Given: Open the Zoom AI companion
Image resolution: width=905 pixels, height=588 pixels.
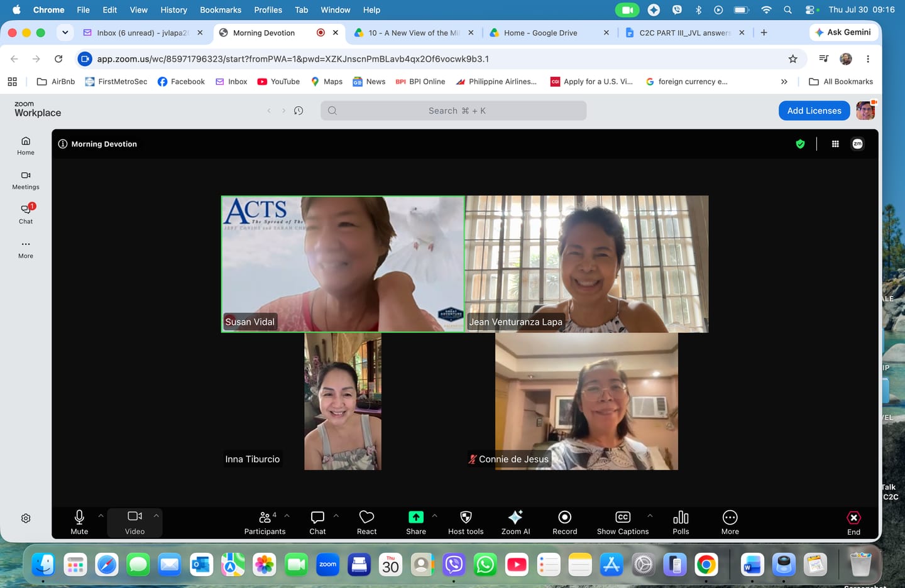Looking at the screenshot, I should coord(515,522).
